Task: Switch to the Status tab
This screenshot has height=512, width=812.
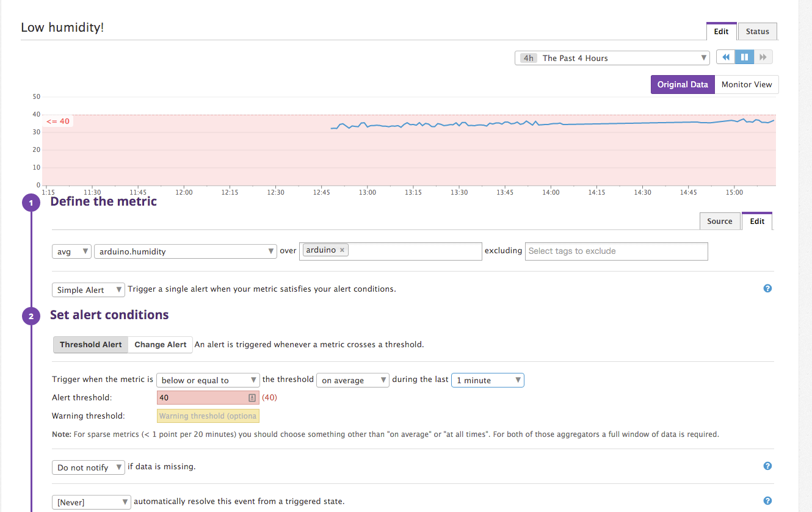Action: tap(757, 32)
